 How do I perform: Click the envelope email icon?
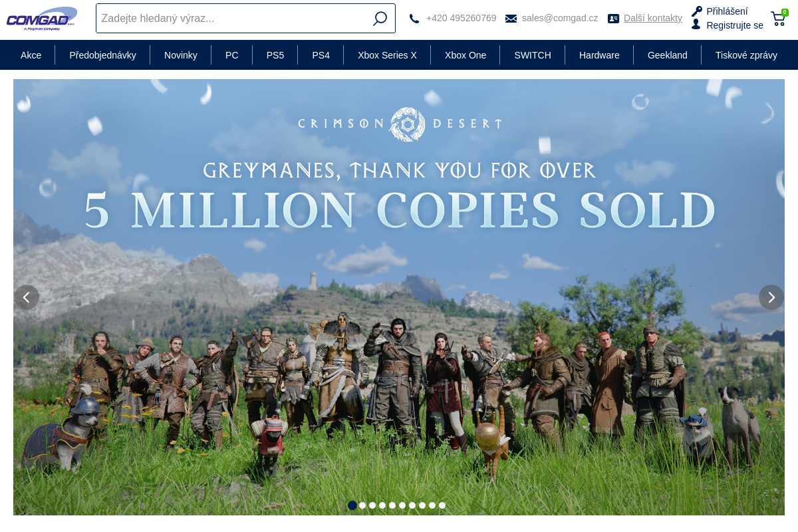click(511, 19)
